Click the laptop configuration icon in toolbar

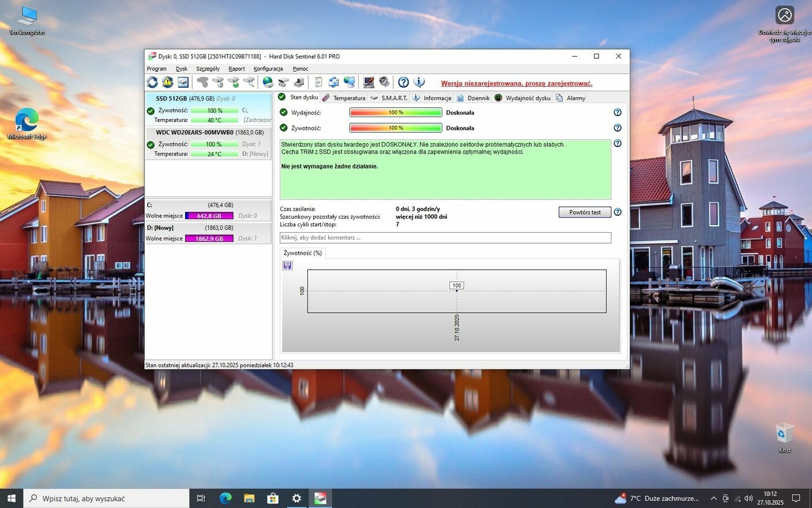pyautogui.click(x=369, y=83)
